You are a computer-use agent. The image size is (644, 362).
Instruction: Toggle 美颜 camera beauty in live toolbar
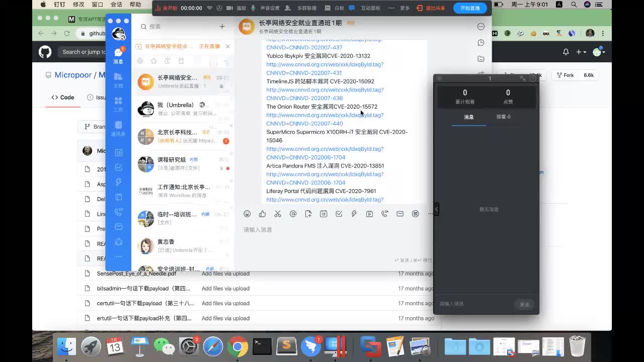(x=236, y=8)
